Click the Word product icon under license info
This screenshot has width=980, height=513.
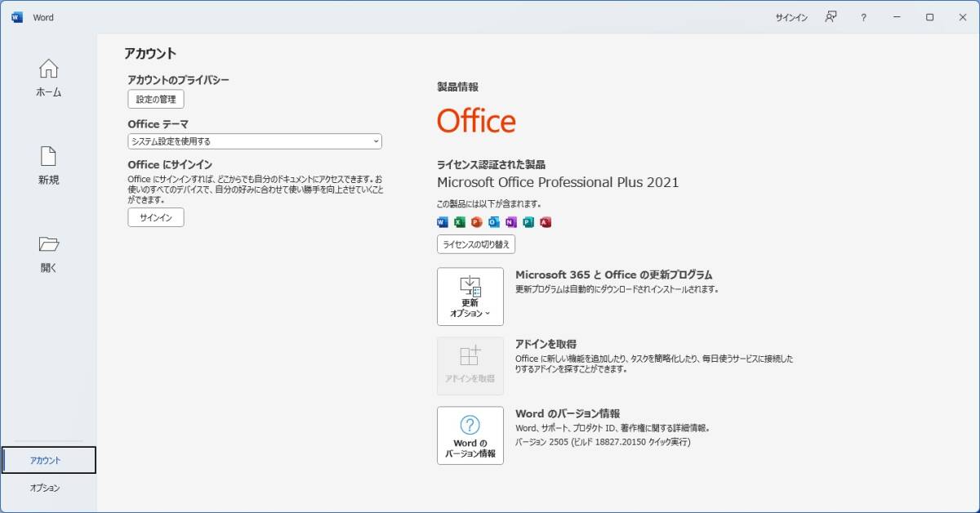pos(443,222)
